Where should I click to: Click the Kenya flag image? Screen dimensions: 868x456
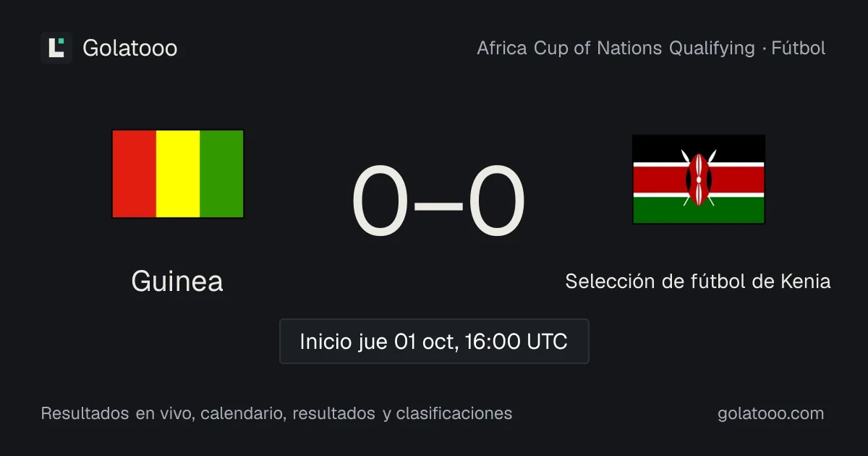point(699,179)
